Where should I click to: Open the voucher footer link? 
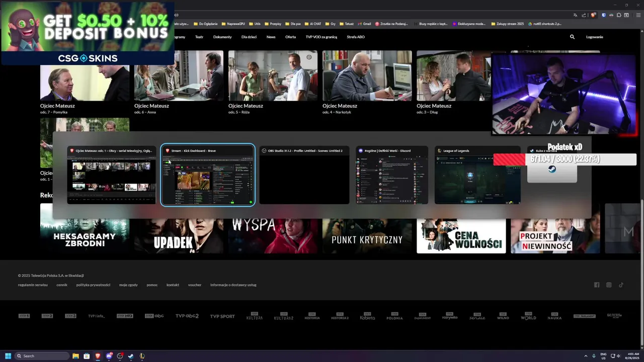pyautogui.click(x=195, y=285)
